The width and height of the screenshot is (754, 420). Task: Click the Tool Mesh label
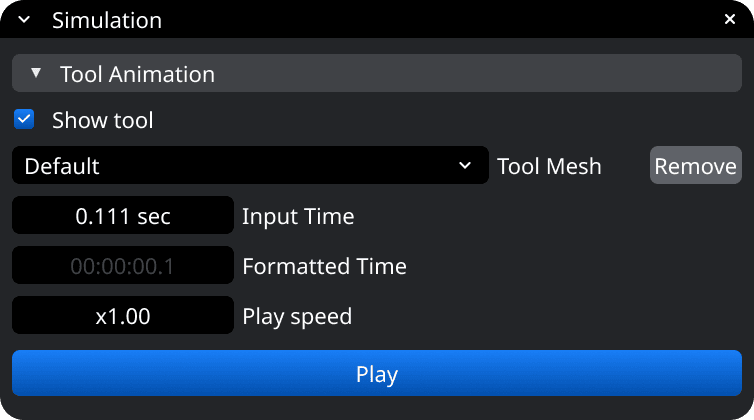549,166
